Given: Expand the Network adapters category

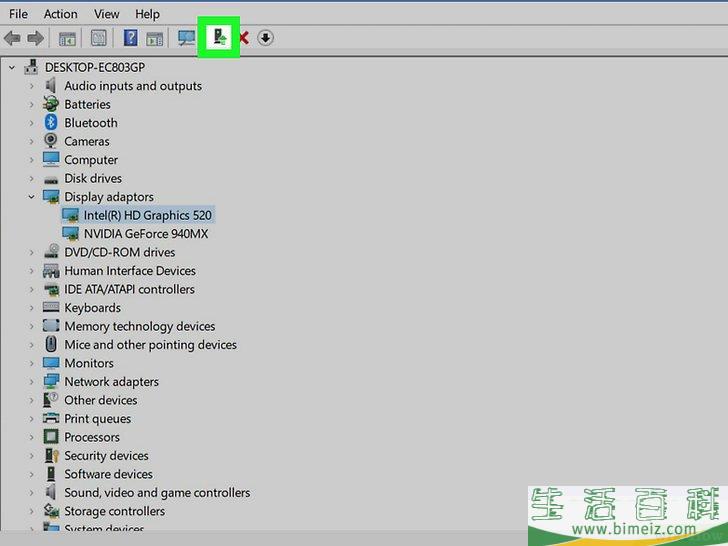Looking at the screenshot, I should pos(32,382).
